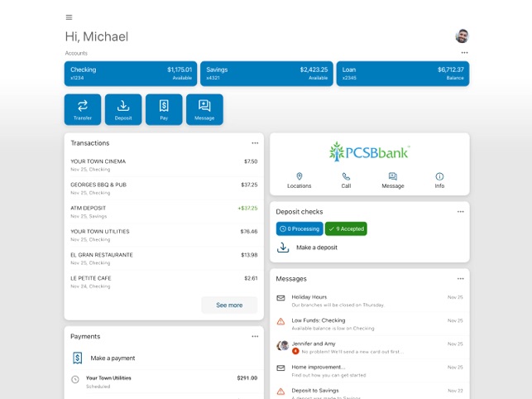Tap the Deposit icon button

[123, 109]
